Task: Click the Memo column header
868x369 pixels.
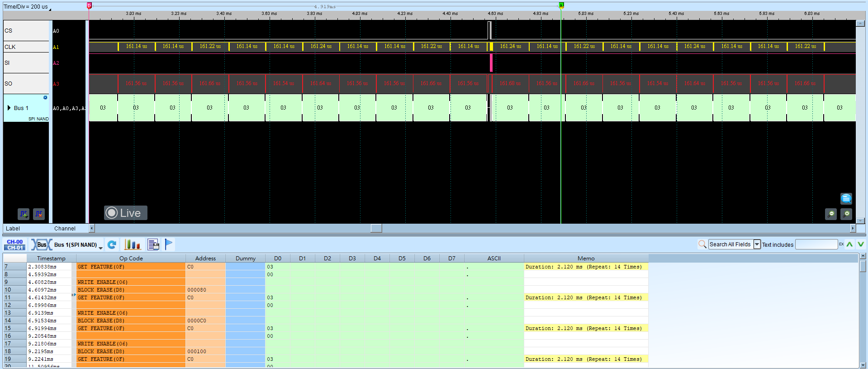Action: 586,259
